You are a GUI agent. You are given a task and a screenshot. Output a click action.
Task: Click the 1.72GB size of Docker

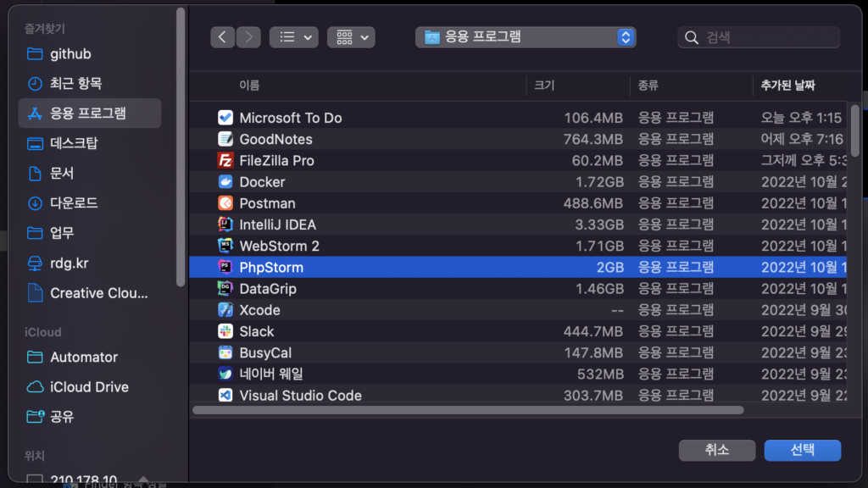[599, 182]
